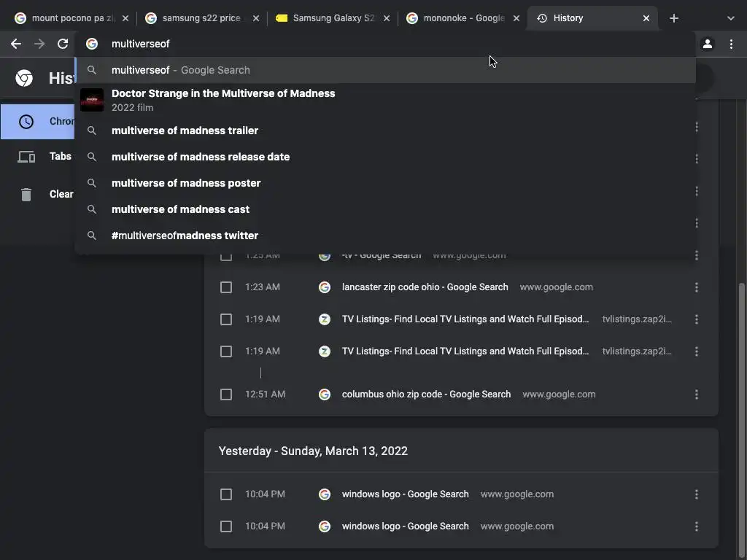Image resolution: width=747 pixels, height=560 pixels.
Task: Tick the first windows logo entry checkbox
Action: point(226,494)
